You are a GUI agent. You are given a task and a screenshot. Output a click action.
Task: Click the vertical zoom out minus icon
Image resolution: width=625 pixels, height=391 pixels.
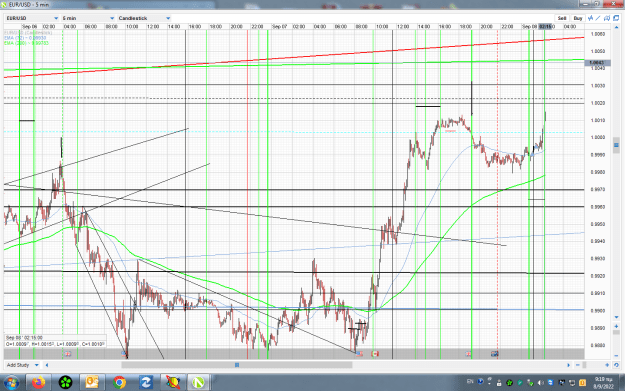[x=617, y=355]
